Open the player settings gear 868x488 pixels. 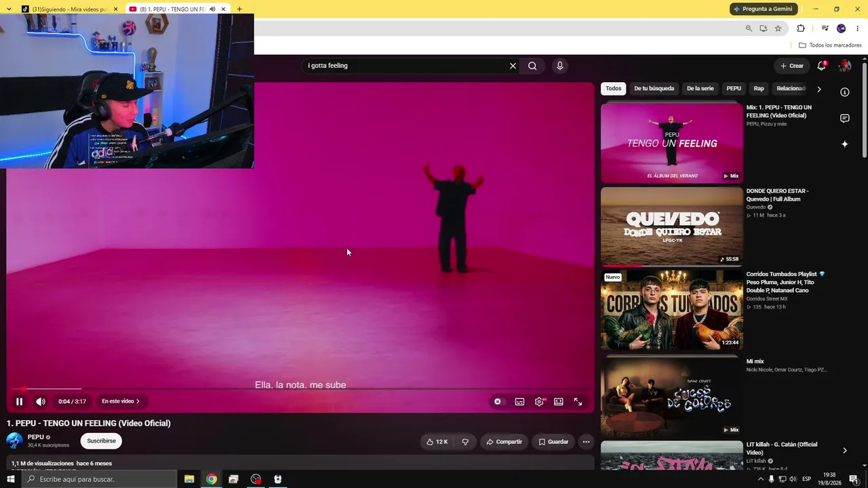539,401
